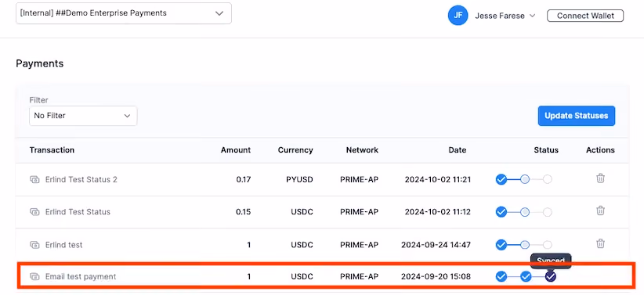Click final empty status step for Erlind Test Status 2
The height and width of the screenshot is (295, 644).
click(x=547, y=179)
